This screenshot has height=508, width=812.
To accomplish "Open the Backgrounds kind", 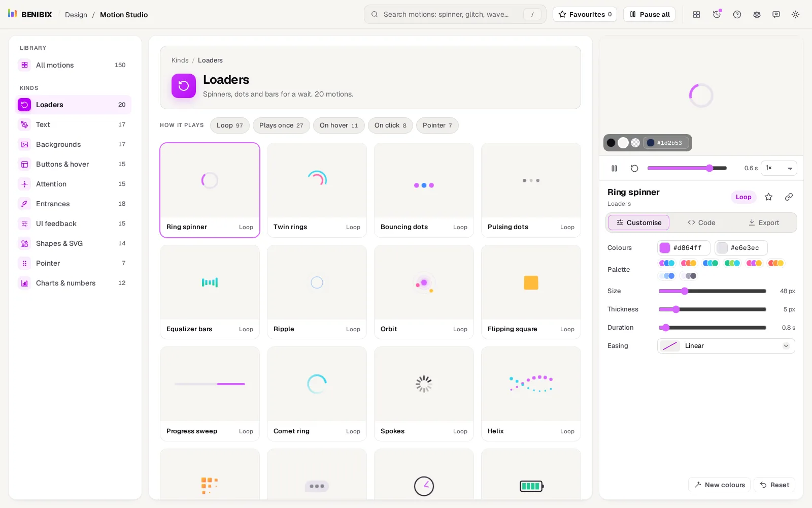I will tap(74, 144).
